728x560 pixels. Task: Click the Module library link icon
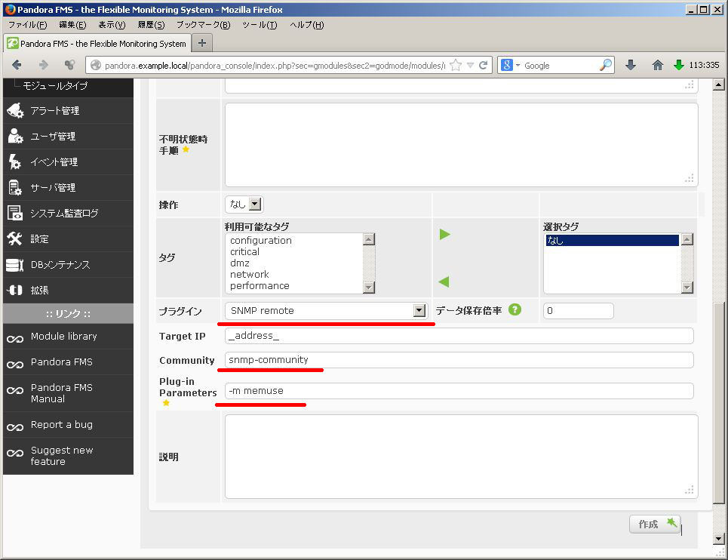pyautogui.click(x=15, y=339)
